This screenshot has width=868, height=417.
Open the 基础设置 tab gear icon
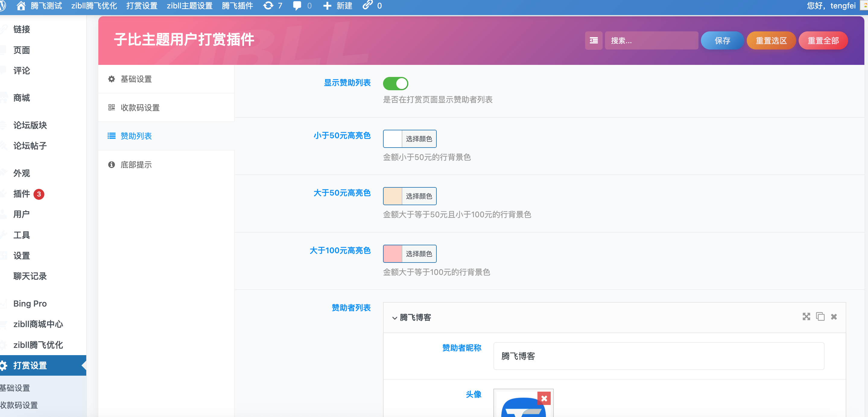(x=112, y=79)
